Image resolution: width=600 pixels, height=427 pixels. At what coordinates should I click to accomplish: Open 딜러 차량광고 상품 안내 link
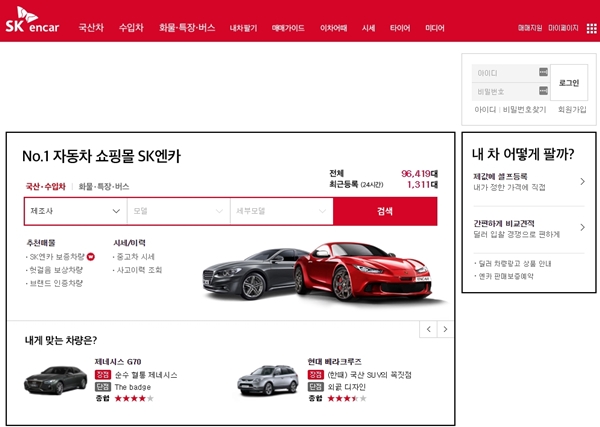pyautogui.click(x=515, y=264)
